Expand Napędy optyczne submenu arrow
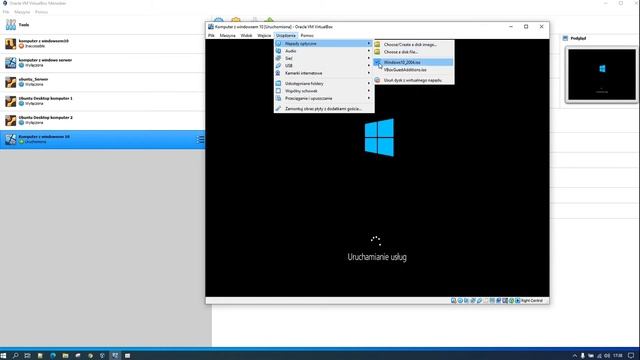Image resolution: width=640 pixels, height=360 pixels. pos(369,43)
